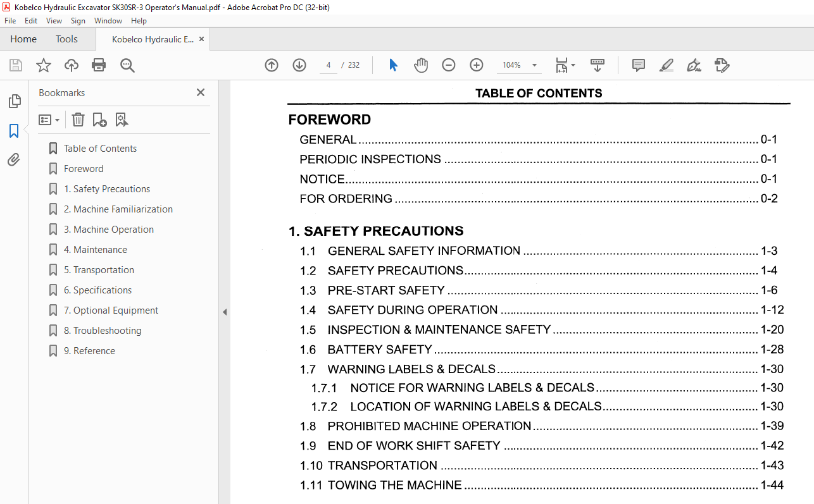Star this document as a favorite
Screen dimensions: 814x504
43,65
